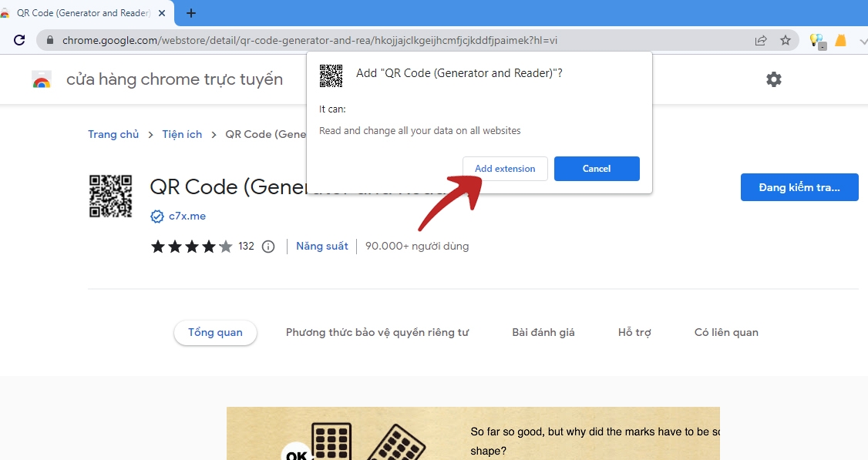Click the padlock site info icon

tap(50, 40)
